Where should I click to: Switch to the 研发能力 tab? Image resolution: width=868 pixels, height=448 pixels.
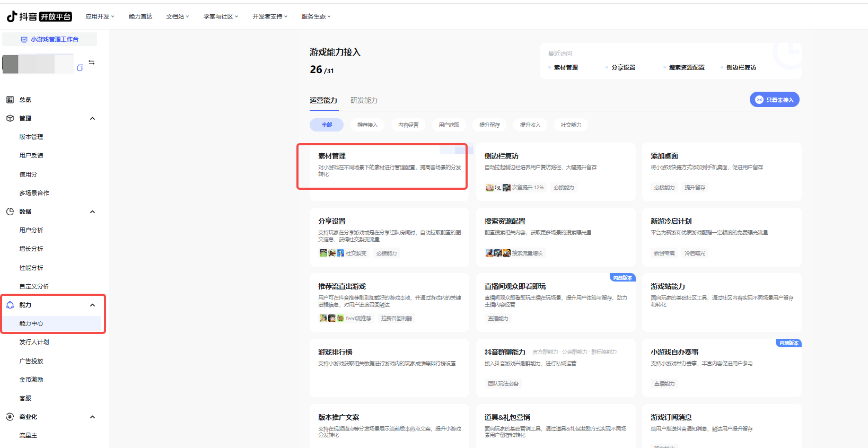pyautogui.click(x=364, y=100)
